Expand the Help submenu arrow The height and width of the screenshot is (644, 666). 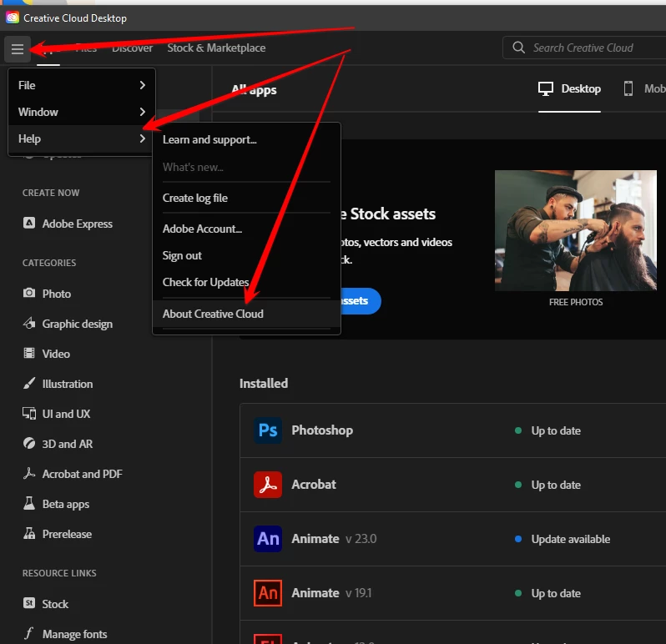(x=142, y=138)
